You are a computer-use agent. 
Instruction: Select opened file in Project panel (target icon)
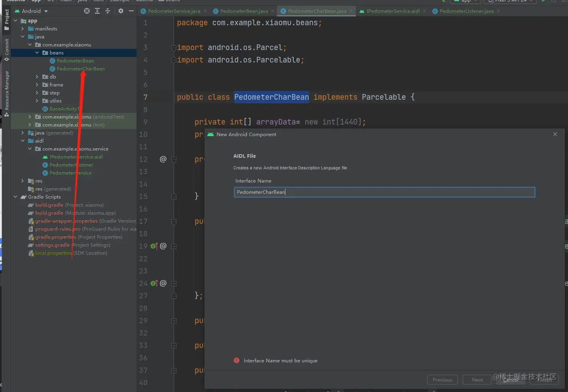87,11
